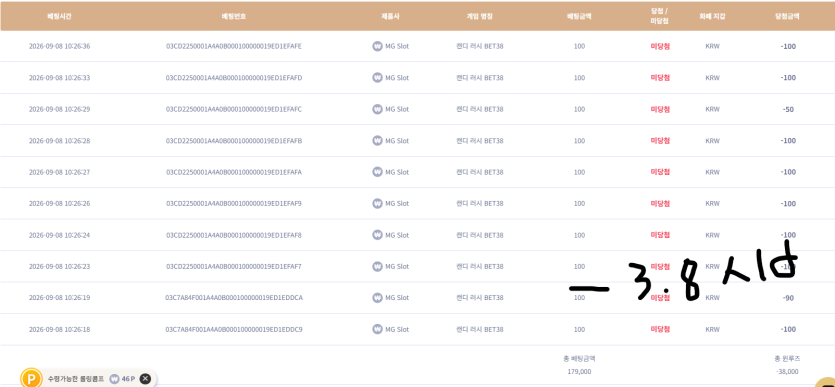Click the 제품사 column header
Screen dimensions: 835x387
[x=390, y=16]
